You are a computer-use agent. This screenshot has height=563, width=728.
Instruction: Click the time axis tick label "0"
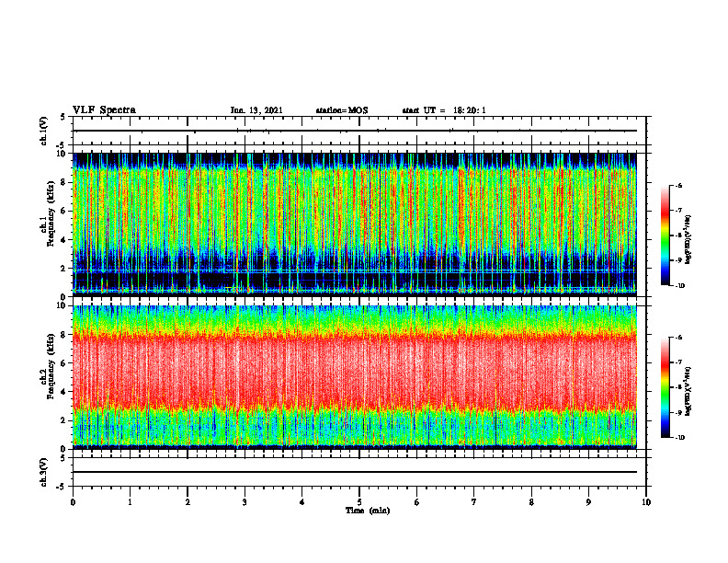point(73,502)
